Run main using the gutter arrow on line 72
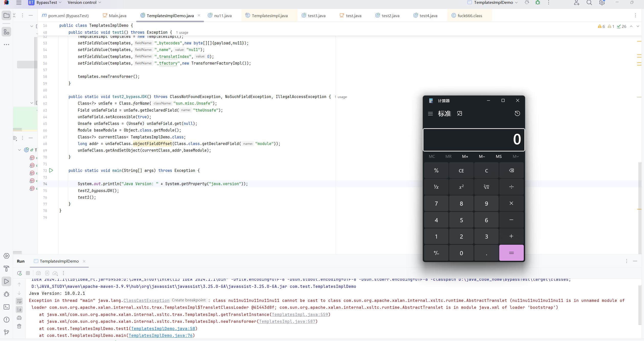Screen dimensions: 644x341 click(x=51, y=170)
